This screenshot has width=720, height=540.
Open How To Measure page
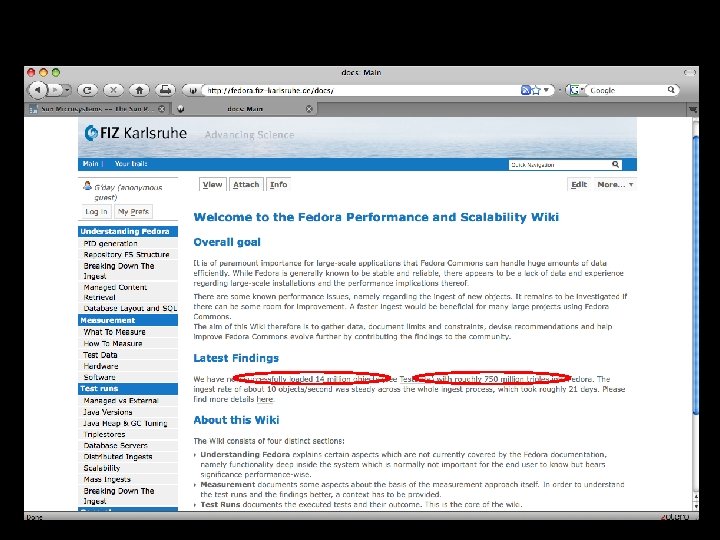113,343
